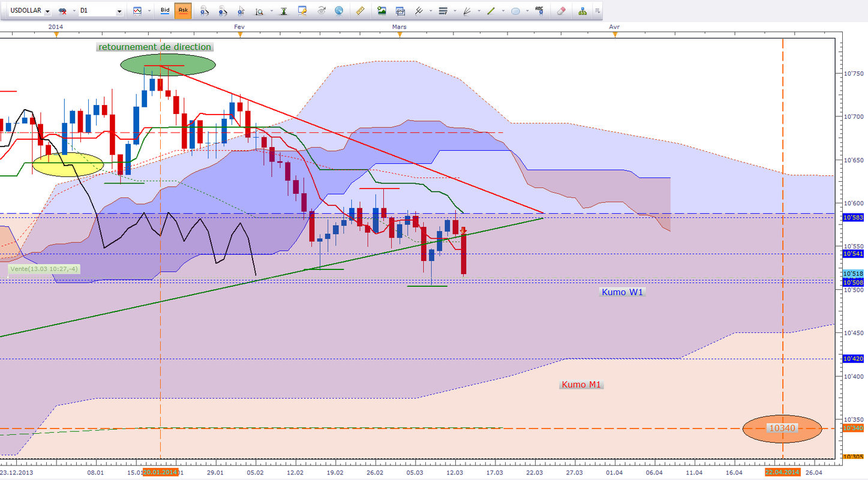Viewport: 868px width, 480px height.
Task: Click the 'retournement de direction' label
Action: (x=155, y=47)
